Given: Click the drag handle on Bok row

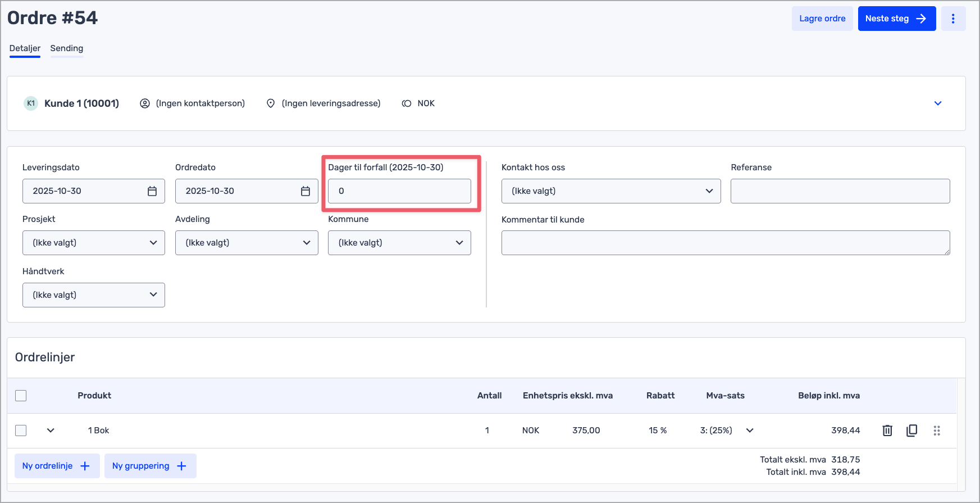Looking at the screenshot, I should [x=937, y=431].
